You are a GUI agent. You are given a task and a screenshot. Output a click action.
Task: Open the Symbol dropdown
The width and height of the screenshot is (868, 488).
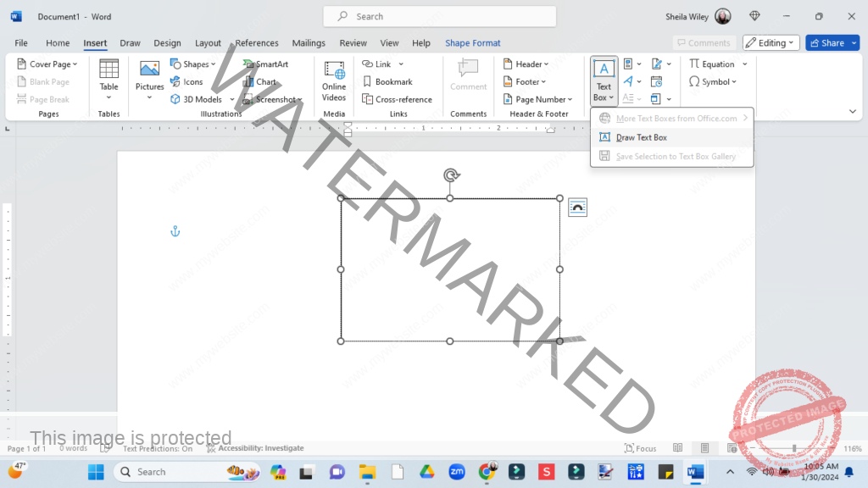click(x=713, y=82)
